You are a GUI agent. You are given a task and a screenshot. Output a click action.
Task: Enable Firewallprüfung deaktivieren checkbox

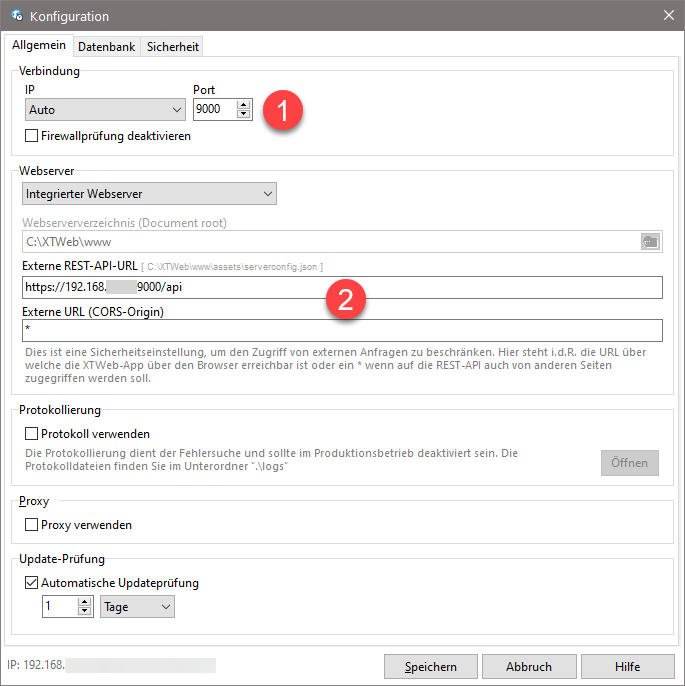32,135
